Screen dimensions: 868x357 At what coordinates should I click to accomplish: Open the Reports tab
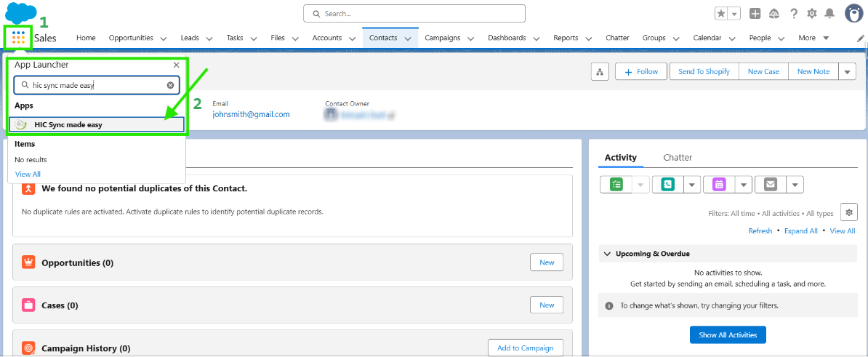[x=566, y=38]
